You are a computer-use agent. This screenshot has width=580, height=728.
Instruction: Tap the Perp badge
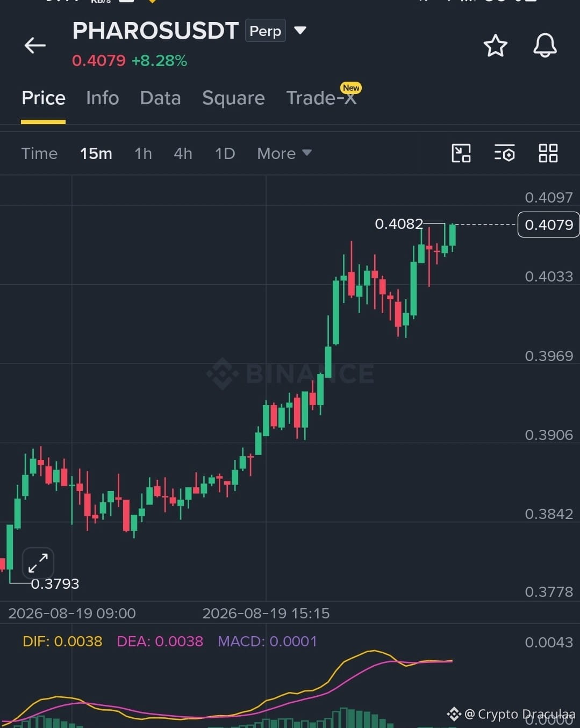[x=265, y=31]
